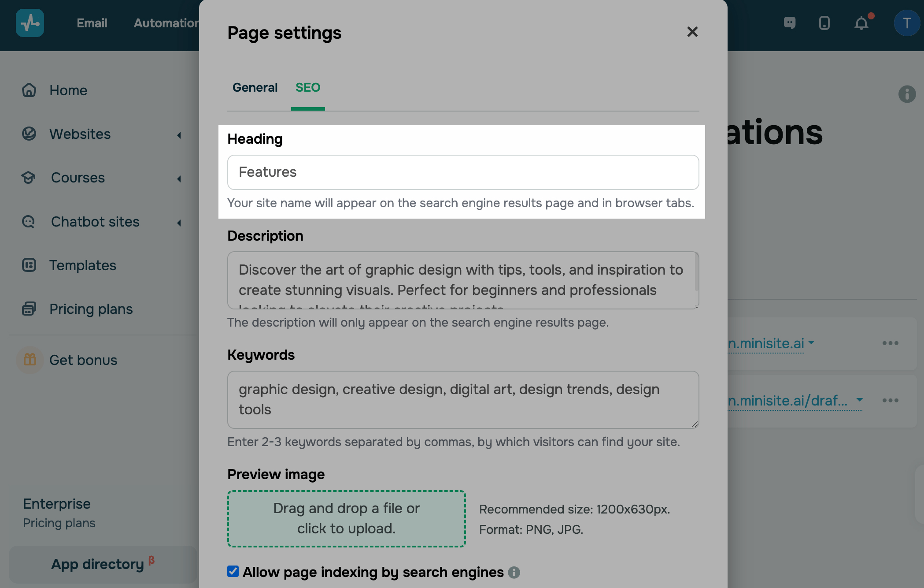The height and width of the screenshot is (588, 924).
Task: Switch to the General tab
Action: pyautogui.click(x=255, y=88)
